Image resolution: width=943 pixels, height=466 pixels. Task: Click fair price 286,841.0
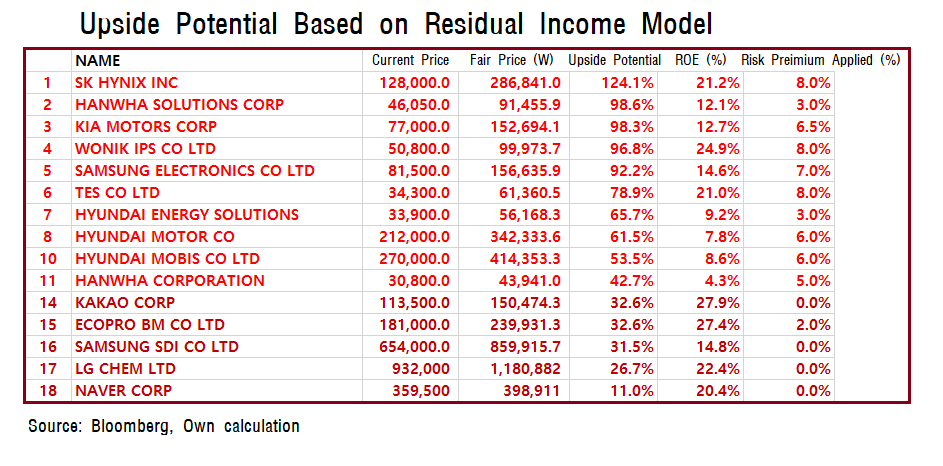(526, 83)
